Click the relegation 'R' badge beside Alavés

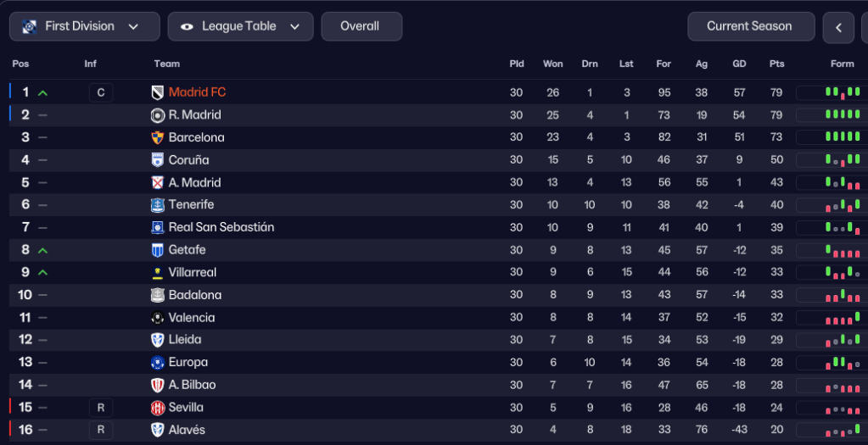(100, 430)
